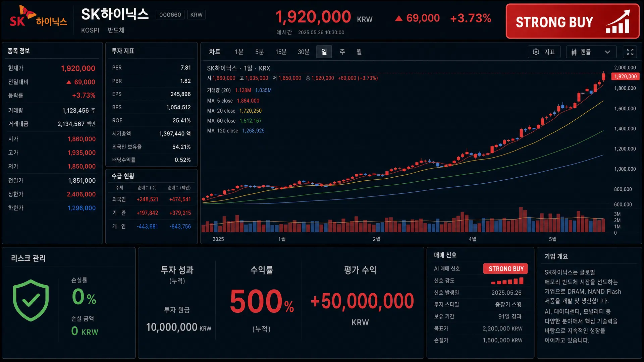
Task: Switch chart to 5분 interval
Action: [259, 52]
